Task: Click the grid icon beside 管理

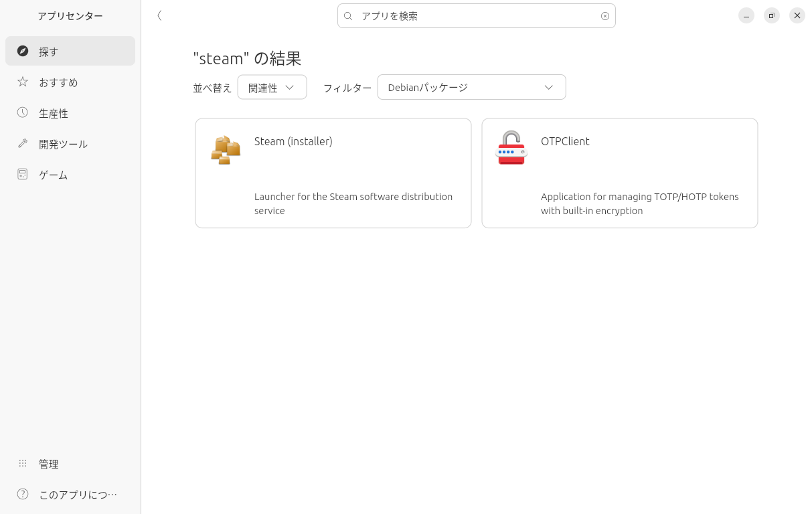Action: tap(23, 463)
